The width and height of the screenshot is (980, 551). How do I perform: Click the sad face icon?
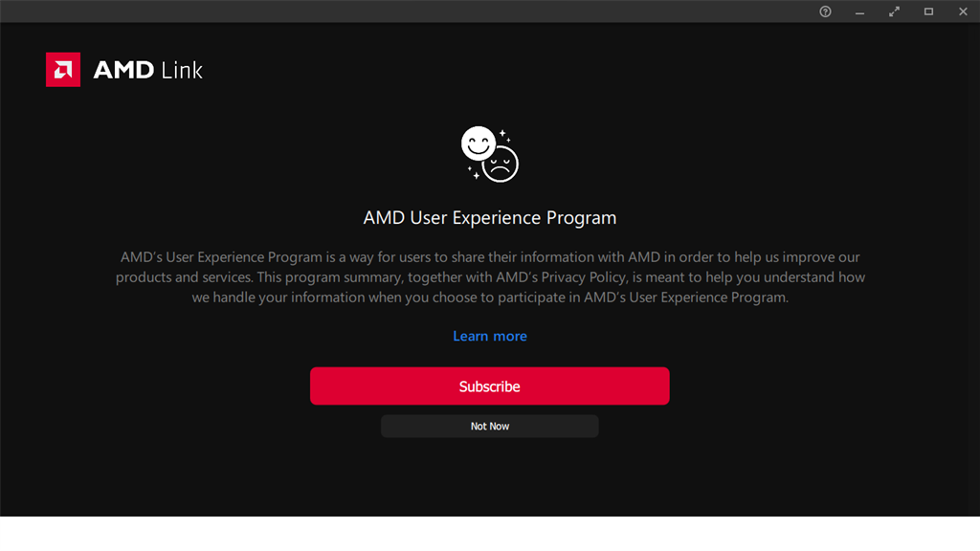[501, 165]
